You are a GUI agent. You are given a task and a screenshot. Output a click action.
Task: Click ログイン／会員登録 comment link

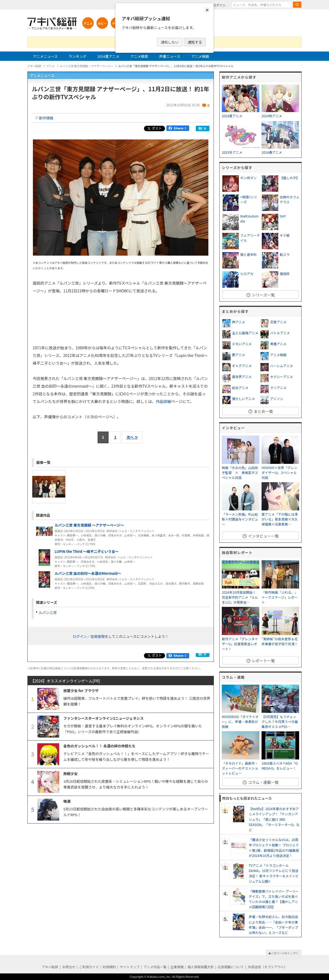(89, 636)
